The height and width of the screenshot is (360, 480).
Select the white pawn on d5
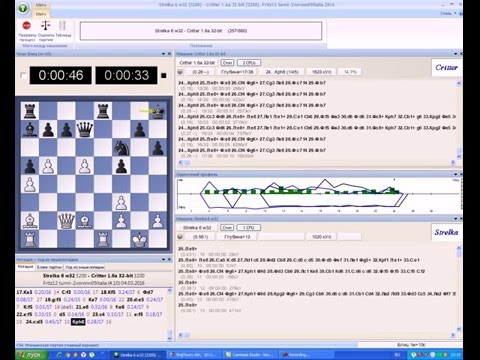[x=85, y=166]
